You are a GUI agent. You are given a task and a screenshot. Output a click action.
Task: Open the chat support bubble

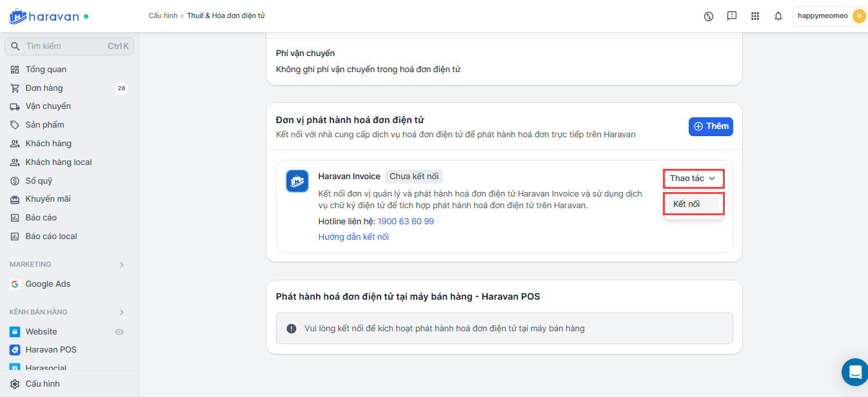click(x=855, y=372)
